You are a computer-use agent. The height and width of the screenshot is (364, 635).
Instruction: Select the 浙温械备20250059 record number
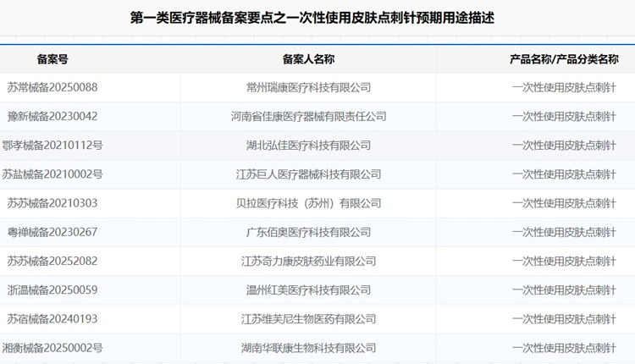52,290
